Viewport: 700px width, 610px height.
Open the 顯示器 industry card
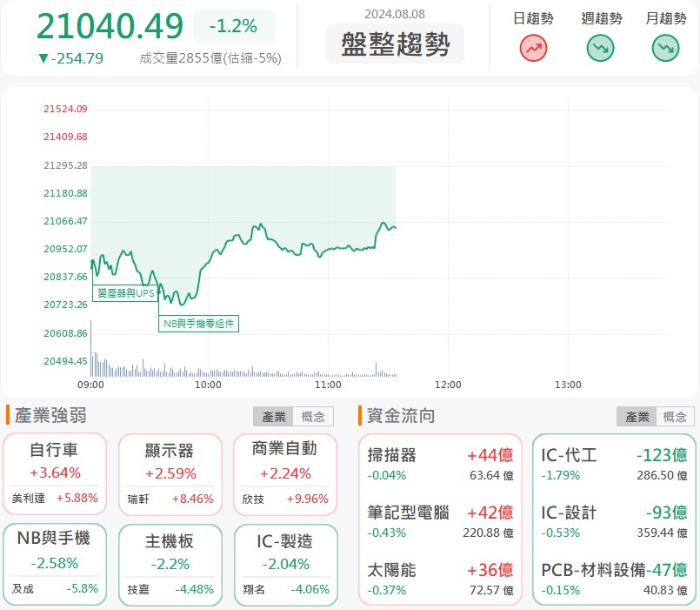click(170, 474)
